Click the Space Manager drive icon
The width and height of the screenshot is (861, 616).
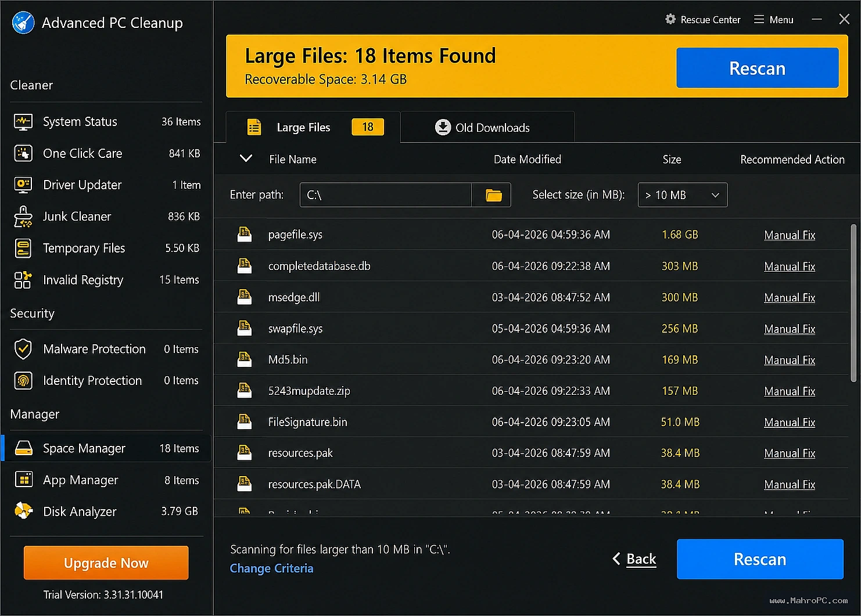(x=24, y=448)
